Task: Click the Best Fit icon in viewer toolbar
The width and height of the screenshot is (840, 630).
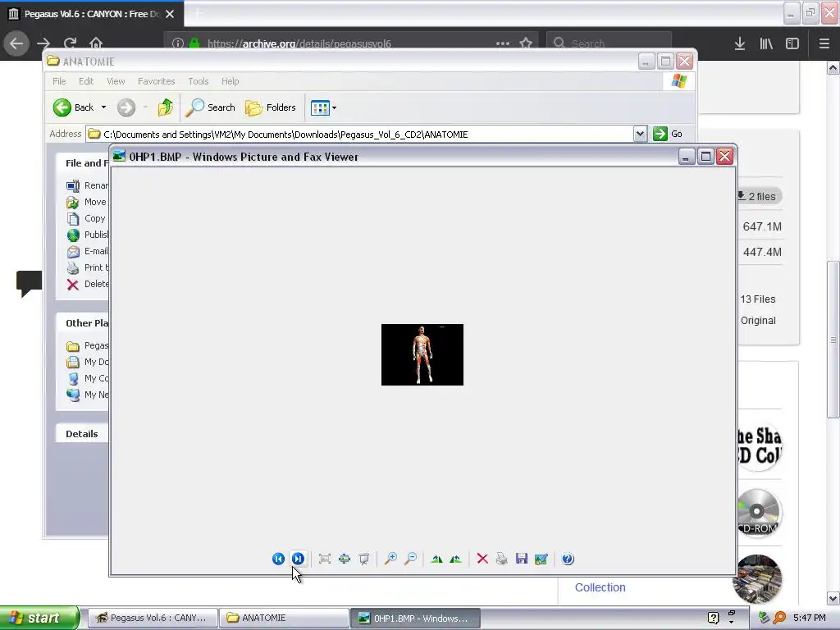Action: point(324,559)
